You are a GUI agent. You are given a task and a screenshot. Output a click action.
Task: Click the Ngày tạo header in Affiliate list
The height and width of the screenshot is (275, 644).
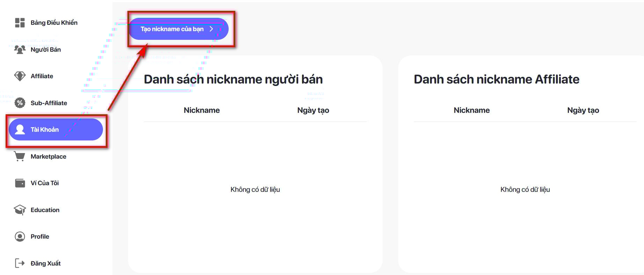(x=583, y=110)
